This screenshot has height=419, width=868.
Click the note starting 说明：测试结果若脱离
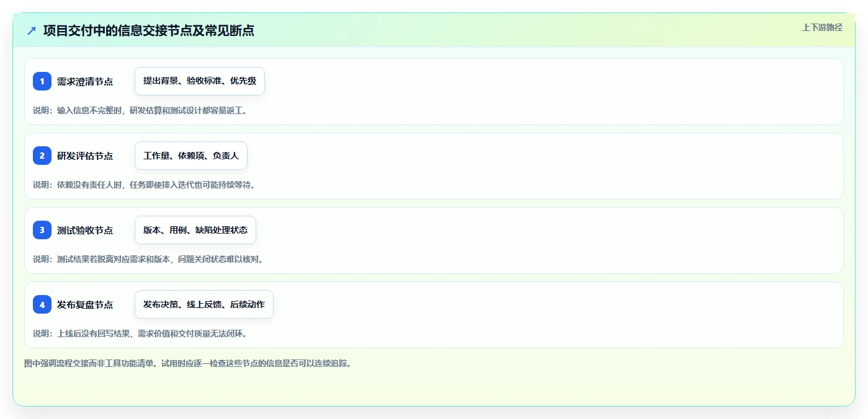(148, 259)
